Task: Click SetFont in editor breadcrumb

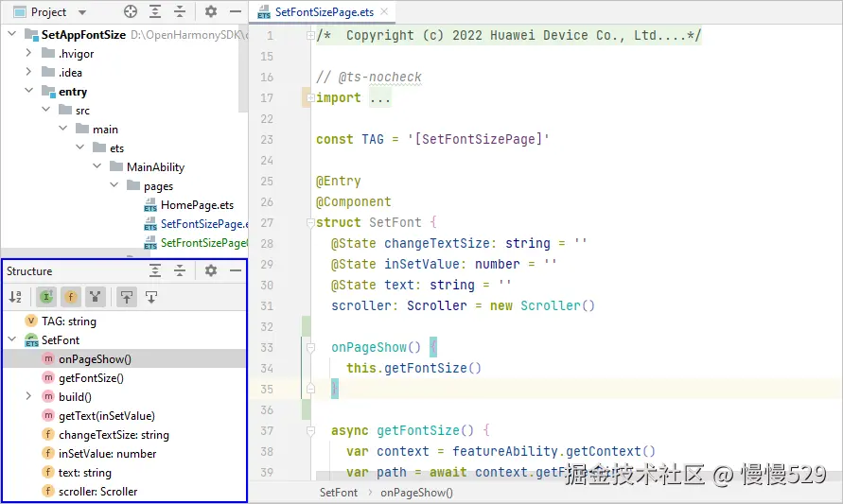Action: click(x=338, y=492)
